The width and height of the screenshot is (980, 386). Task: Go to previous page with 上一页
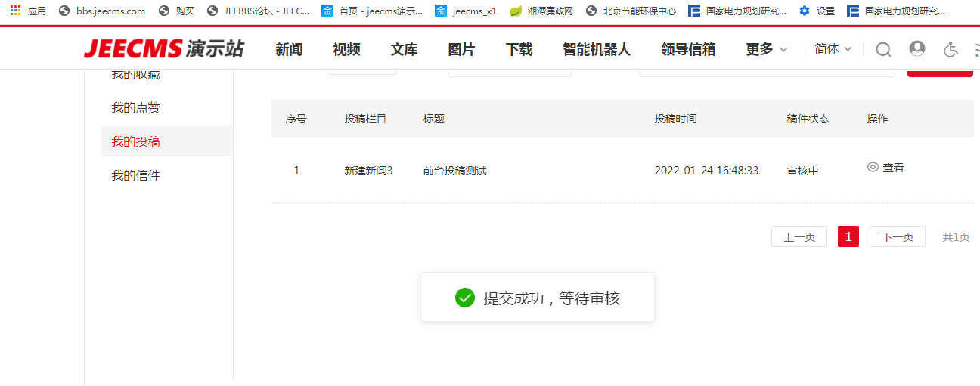799,236
